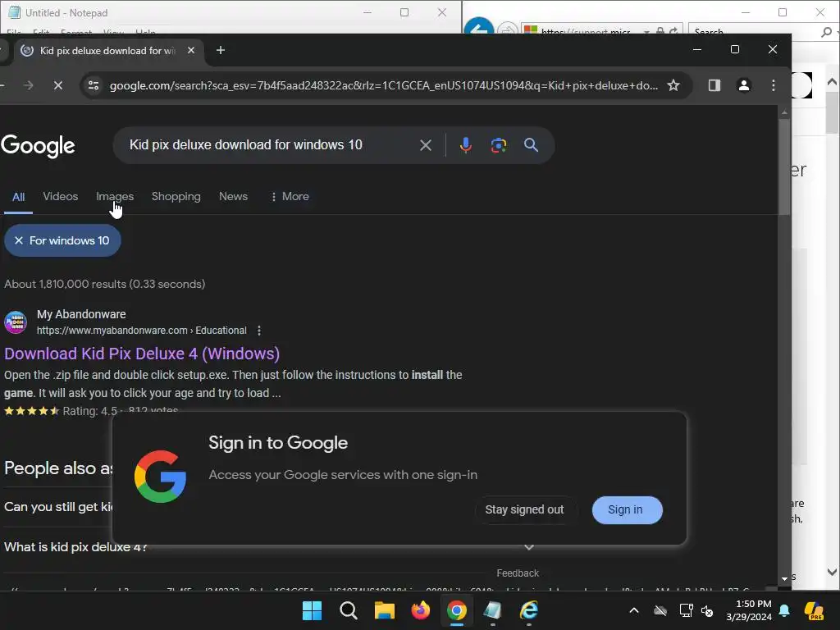Search by image with Google Lens
The width and height of the screenshot is (840, 630).
click(498, 145)
